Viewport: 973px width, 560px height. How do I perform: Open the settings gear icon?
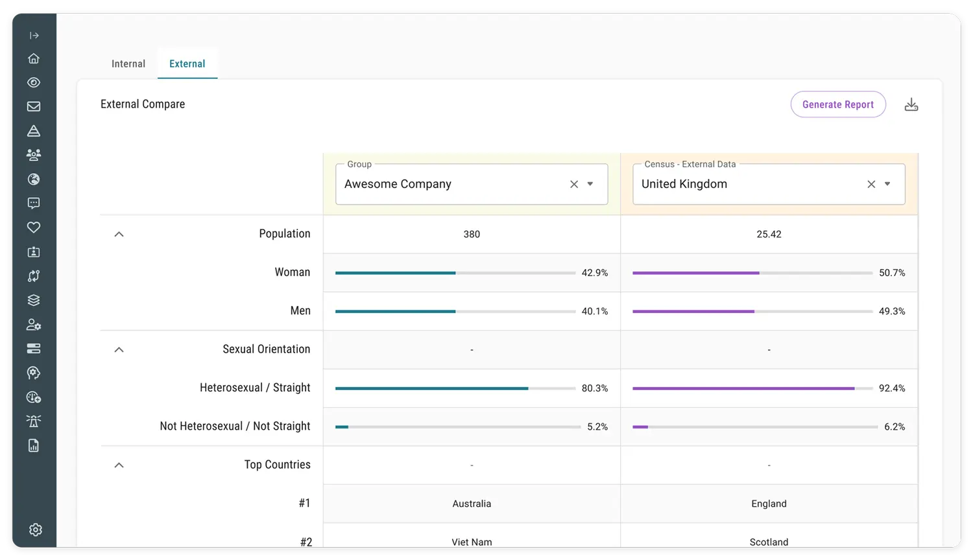tap(36, 530)
